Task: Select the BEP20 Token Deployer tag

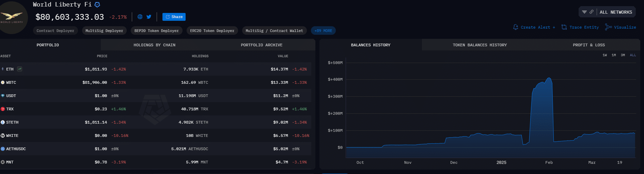Action: coord(157,31)
